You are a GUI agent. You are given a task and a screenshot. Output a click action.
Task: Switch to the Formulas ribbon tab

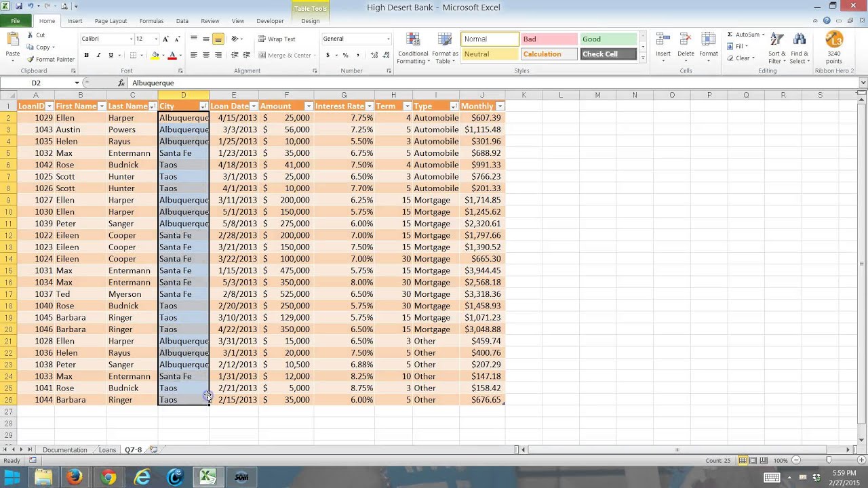[x=151, y=21]
